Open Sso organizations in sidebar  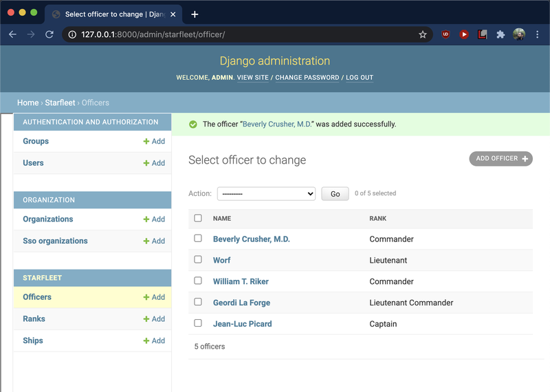click(x=55, y=241)
